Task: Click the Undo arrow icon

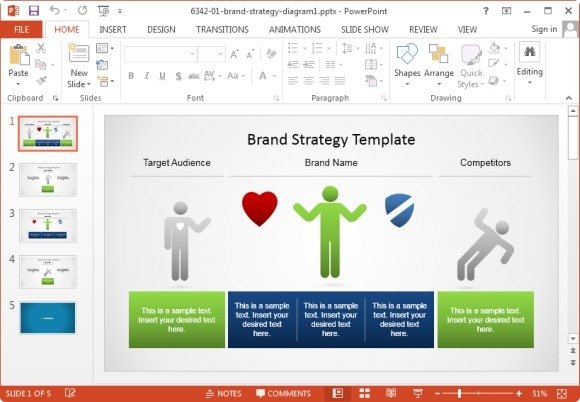Action: 54,11
